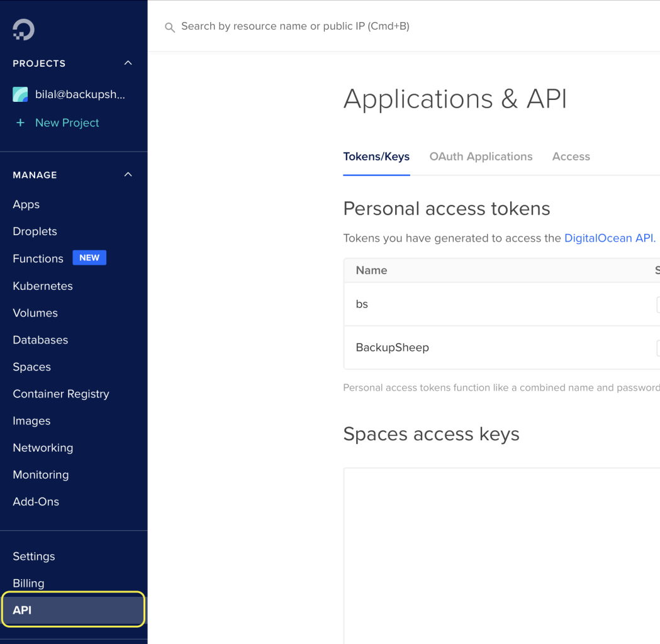660x644 pixels.
Task: Open Container Registry
Action: click(61, 394)
